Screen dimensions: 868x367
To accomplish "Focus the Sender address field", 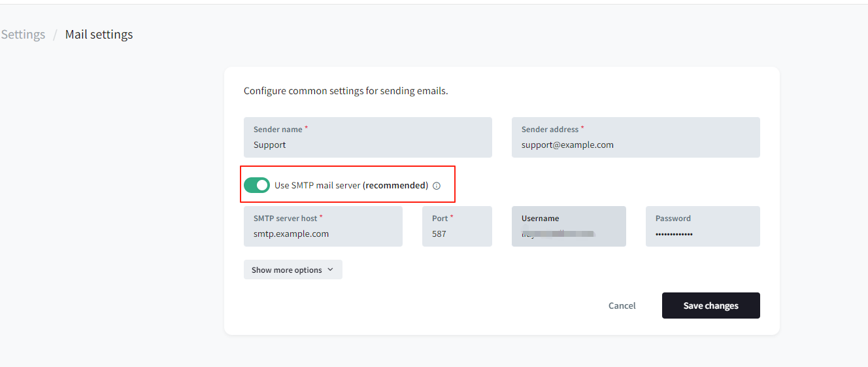I will coord(636,137).
